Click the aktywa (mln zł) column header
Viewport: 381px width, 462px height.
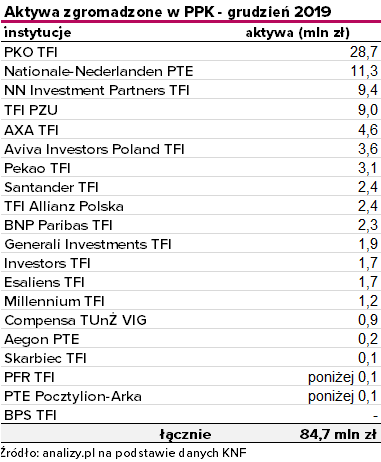(x=298, y=33)
